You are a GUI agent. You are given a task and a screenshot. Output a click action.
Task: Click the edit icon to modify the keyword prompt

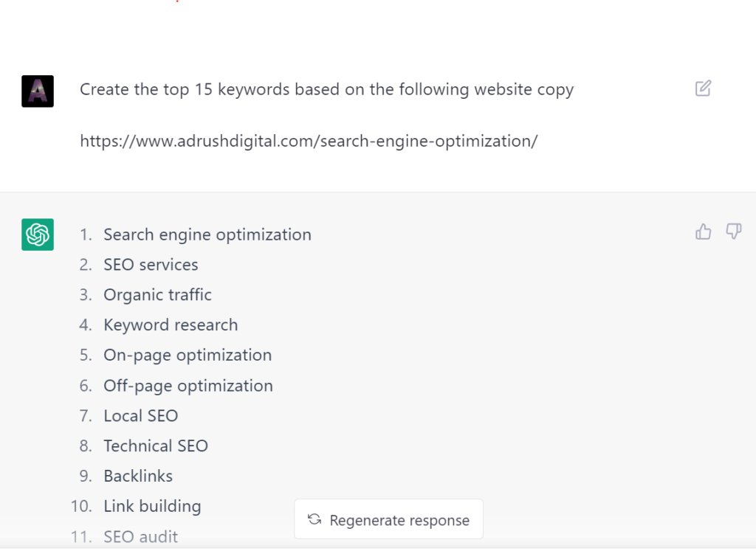(702, 89)
